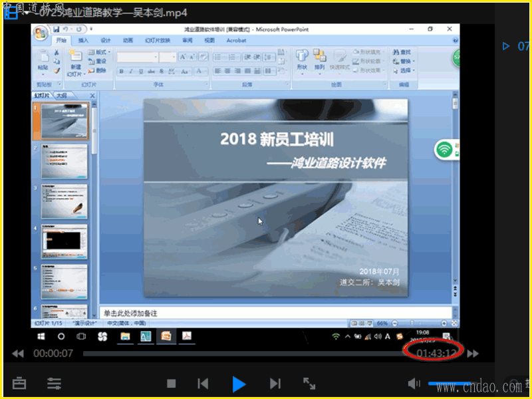The width and height of the screenshot is (532, 399).
Task: Adjust the blue volume slider
Action: coord(452,384)
